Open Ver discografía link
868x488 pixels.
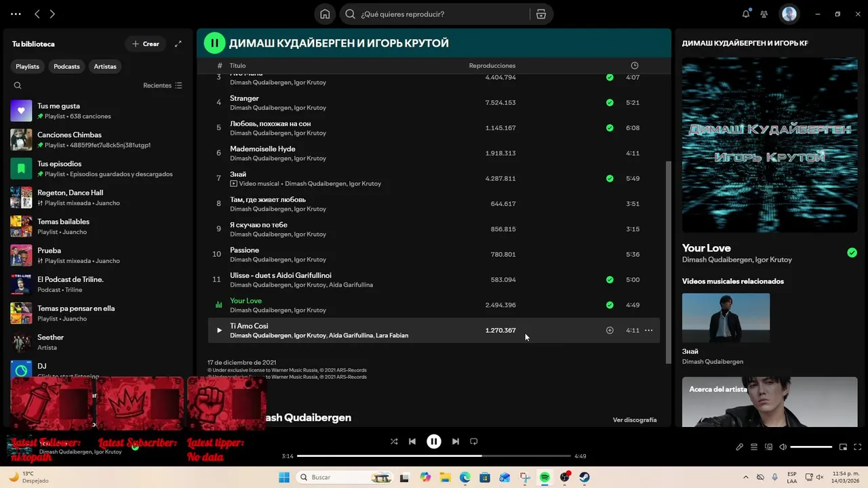[635, 420]
